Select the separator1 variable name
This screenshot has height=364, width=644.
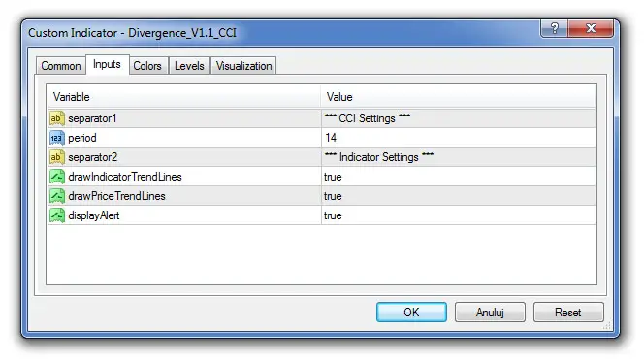(92, 118)
